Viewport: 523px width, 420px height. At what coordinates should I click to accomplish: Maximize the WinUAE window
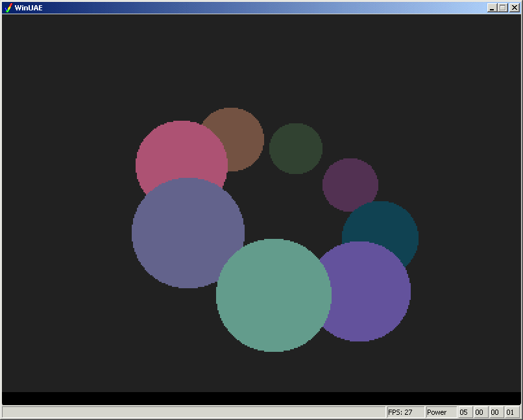click(x=502, y=8)
